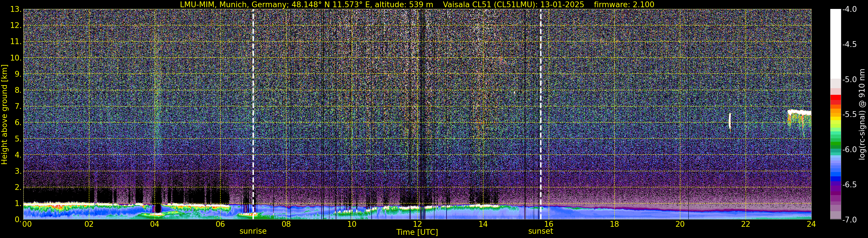Screen dimensions: 868x238
Task: Click the 'Time [UTC]' axis title
Action: tap(417, 232)
